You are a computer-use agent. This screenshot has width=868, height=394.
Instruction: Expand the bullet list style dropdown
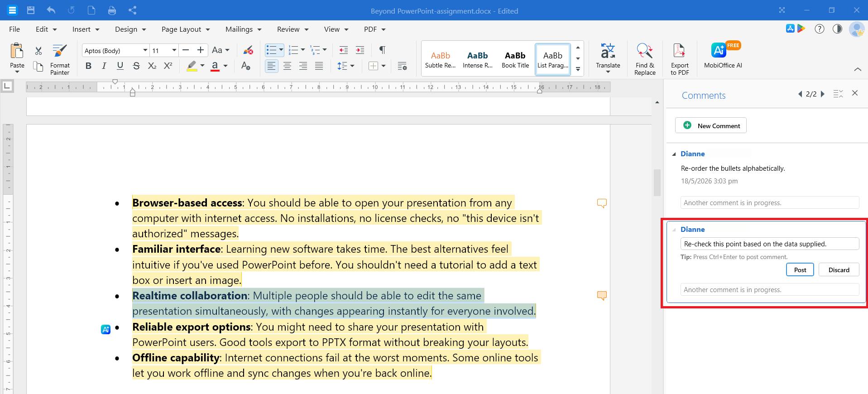281,50
